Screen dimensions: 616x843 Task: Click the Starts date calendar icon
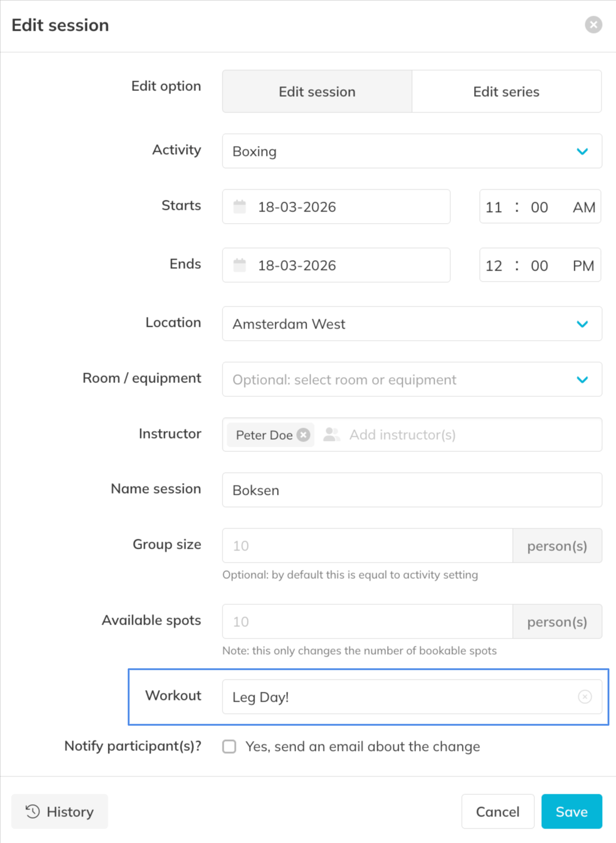point(239,207)
